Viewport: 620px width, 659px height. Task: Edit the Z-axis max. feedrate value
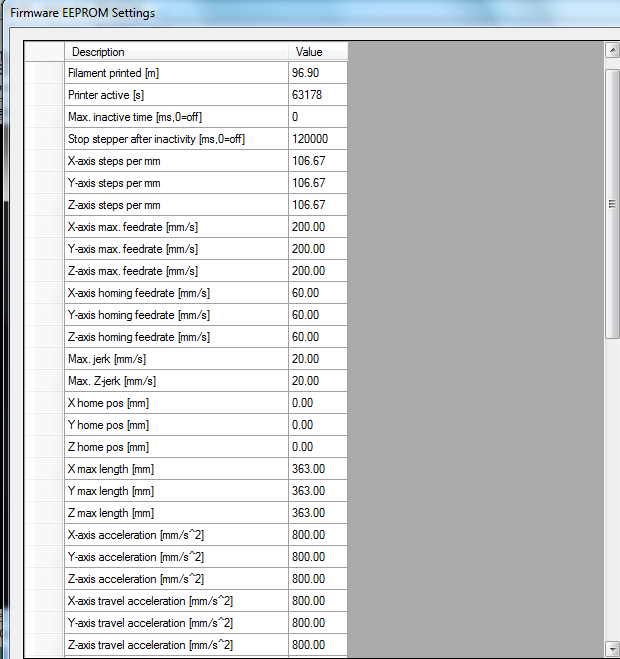317,271
